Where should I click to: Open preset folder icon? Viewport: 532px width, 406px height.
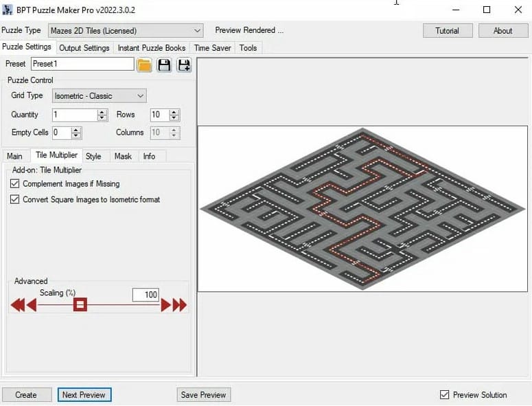[144, 65]
